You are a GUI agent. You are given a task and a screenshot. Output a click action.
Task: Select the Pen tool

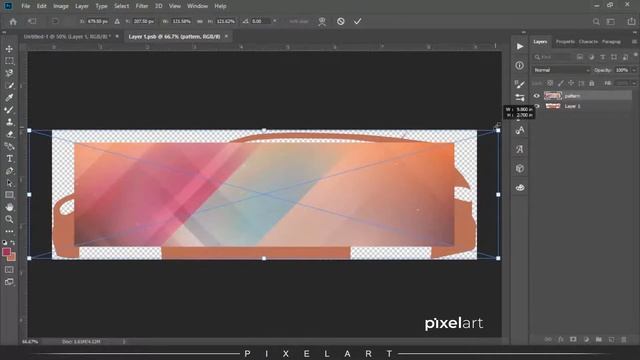9,171
